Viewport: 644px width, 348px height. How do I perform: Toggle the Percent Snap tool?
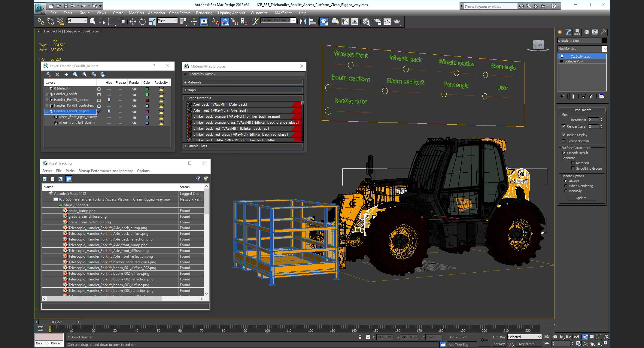[235, 21]
